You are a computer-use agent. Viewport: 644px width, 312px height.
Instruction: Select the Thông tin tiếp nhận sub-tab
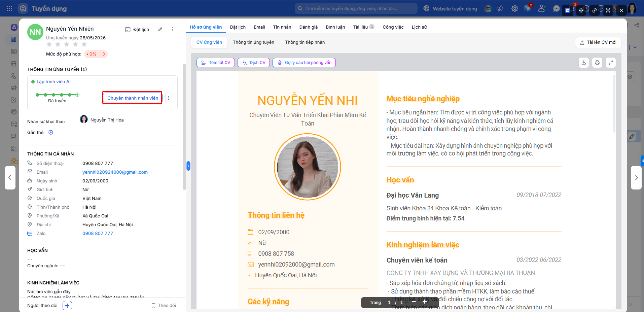(x=305, y=42)
